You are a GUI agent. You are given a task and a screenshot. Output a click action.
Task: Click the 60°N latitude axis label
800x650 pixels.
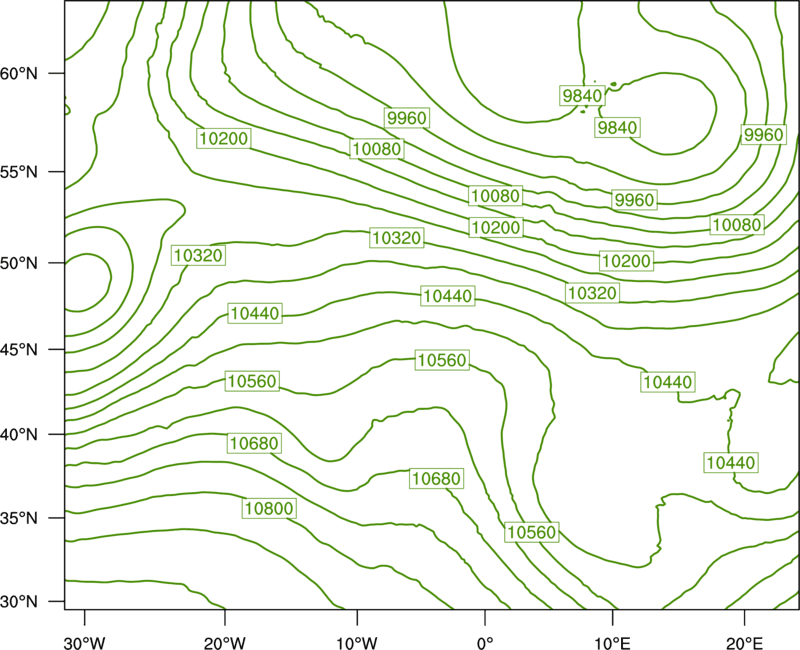pyautogui.click(x=19, y=73)
